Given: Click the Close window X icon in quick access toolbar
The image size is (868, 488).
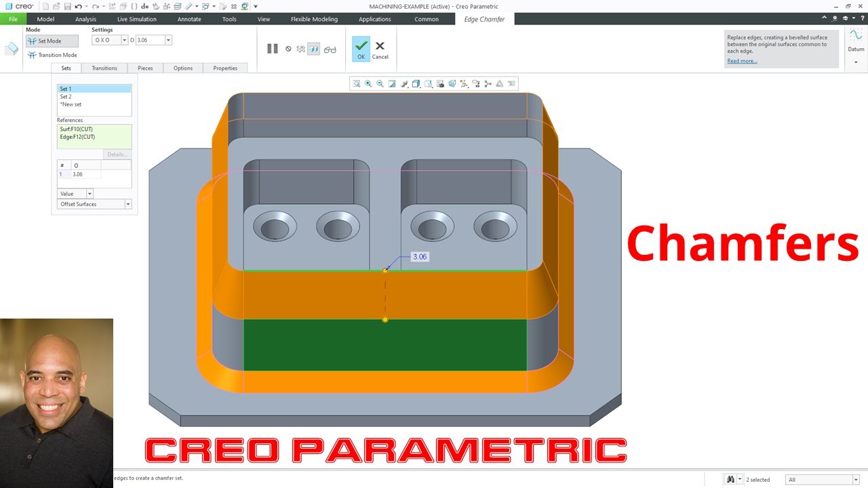Looking at the screenshot, I should click(234, 6).
